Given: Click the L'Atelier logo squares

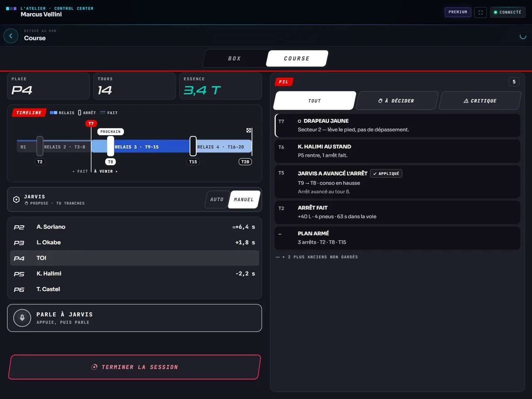Looking at the screenshot, I should [11, 8].
